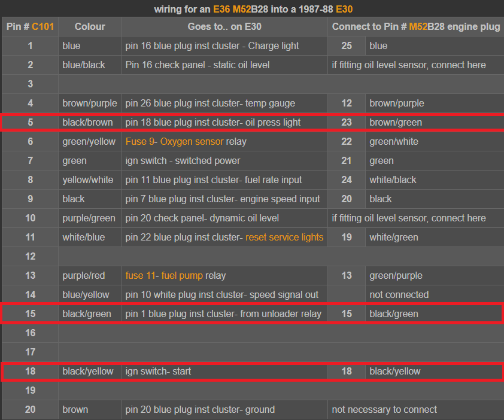Open the Oxygen sensor link
Screen dimensions: 504x420
pos(192,142)
